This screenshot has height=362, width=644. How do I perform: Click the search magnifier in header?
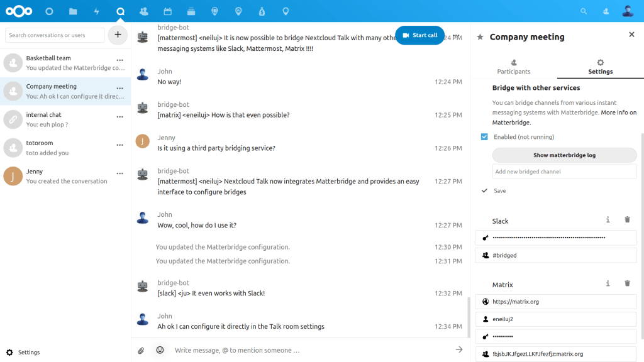click(x=584, y=11)
